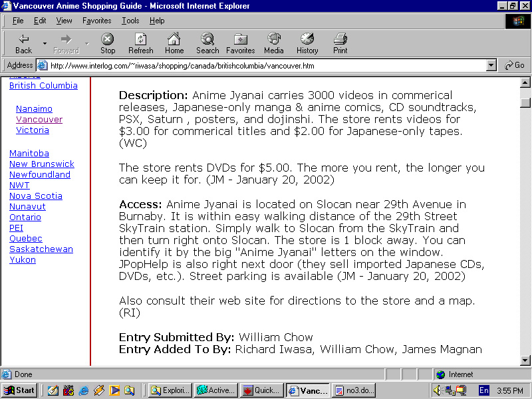The height and width of the screenshot is (399, 532).
Task: Refresh the current page
Action: [140, 44]
